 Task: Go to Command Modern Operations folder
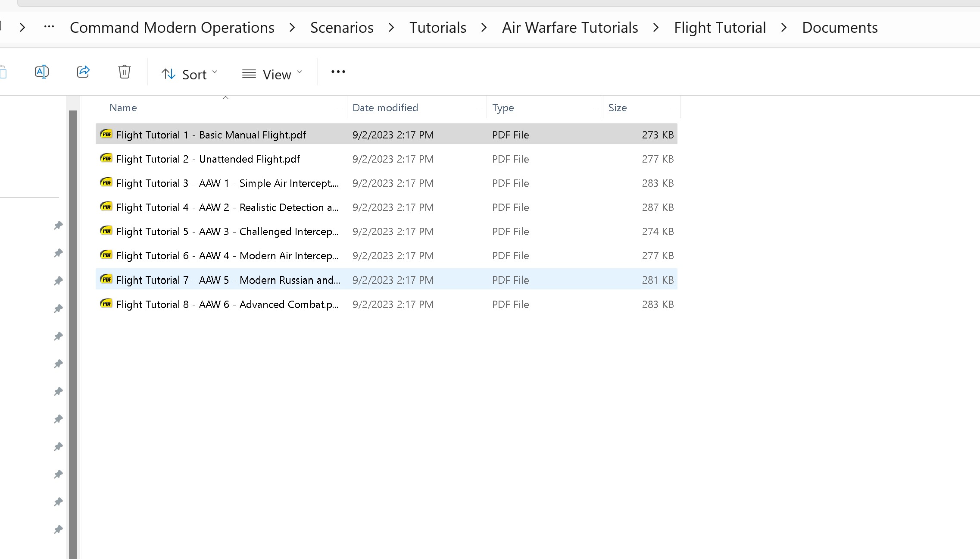172,28
